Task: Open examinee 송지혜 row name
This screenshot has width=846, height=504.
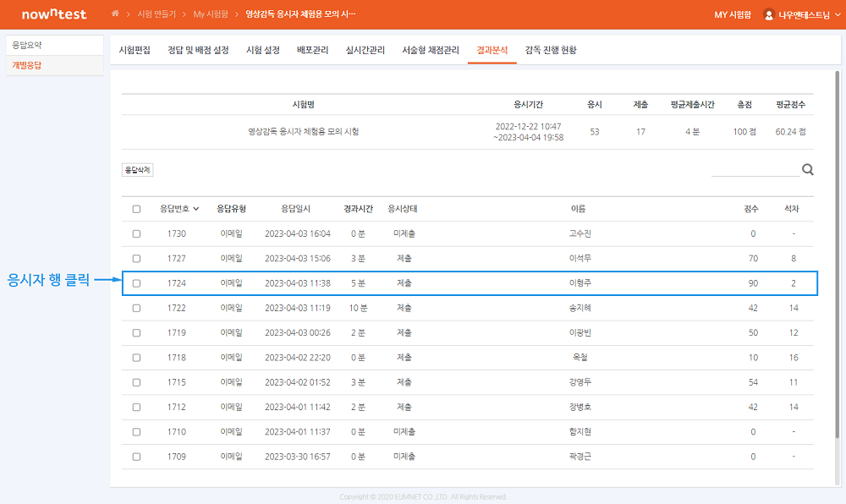Action: (x=580, y=308)
